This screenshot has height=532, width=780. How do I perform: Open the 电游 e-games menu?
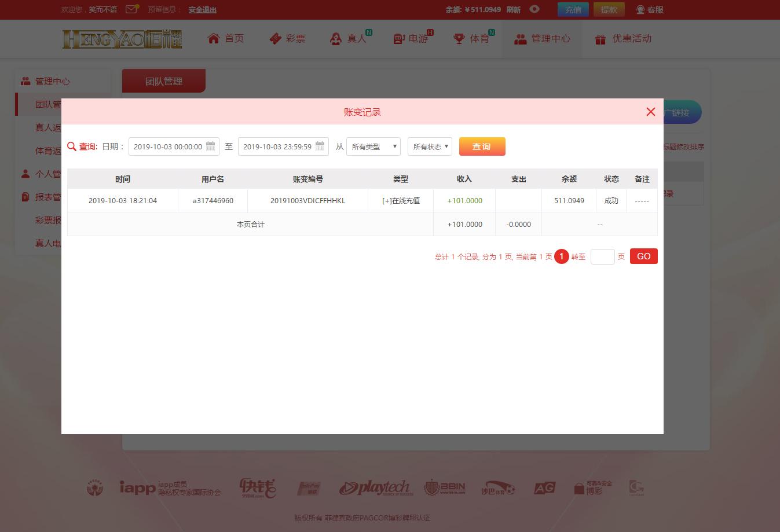[411, 39]
